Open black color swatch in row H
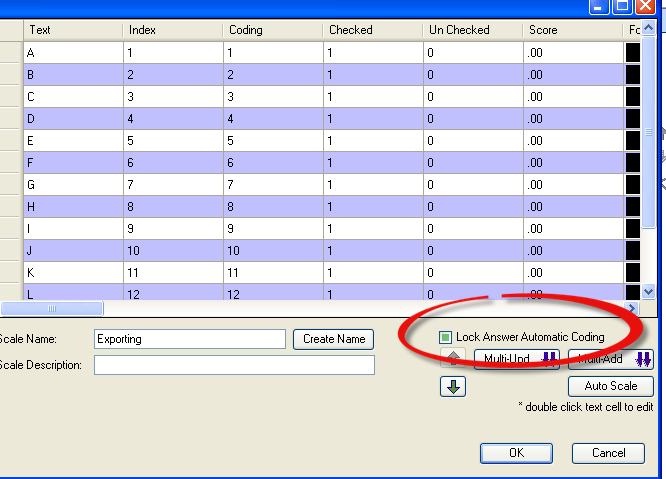This screenshot has height=479, width=666. pyautogui.click(x=632, y=207)
